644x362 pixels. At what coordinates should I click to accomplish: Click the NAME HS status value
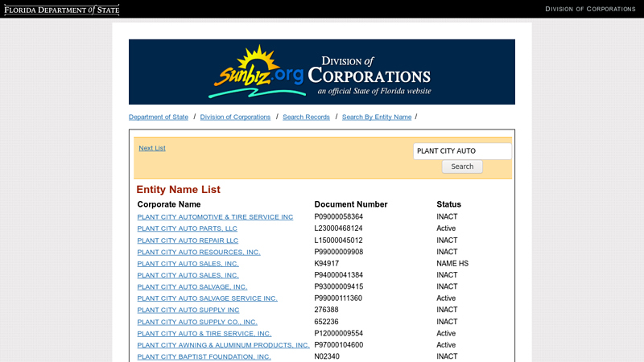click(x=452, y=264)
